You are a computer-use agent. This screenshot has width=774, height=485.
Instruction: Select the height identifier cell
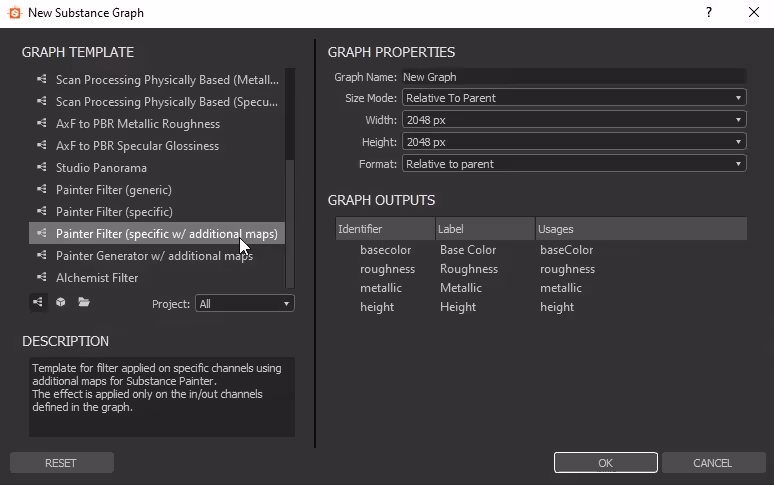click(377, 307)
